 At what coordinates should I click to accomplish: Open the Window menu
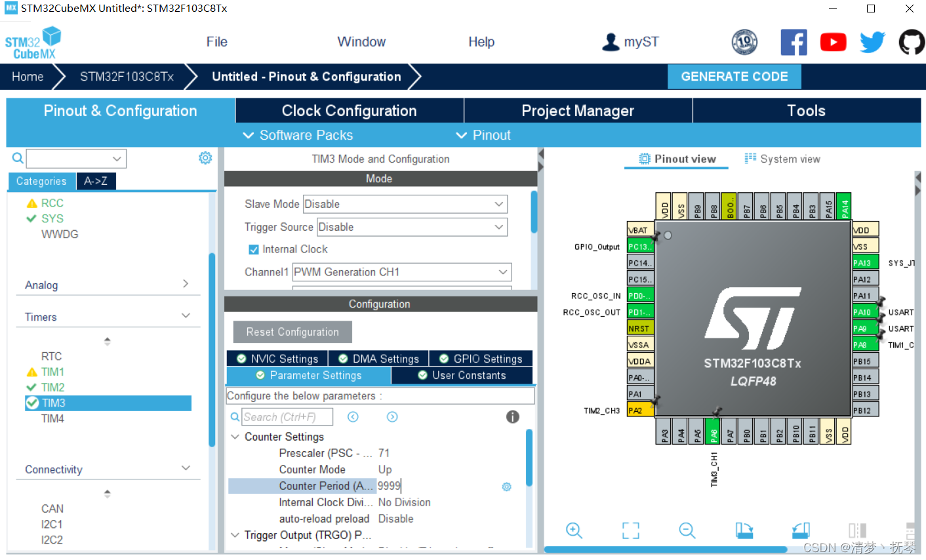click(361, 42)
